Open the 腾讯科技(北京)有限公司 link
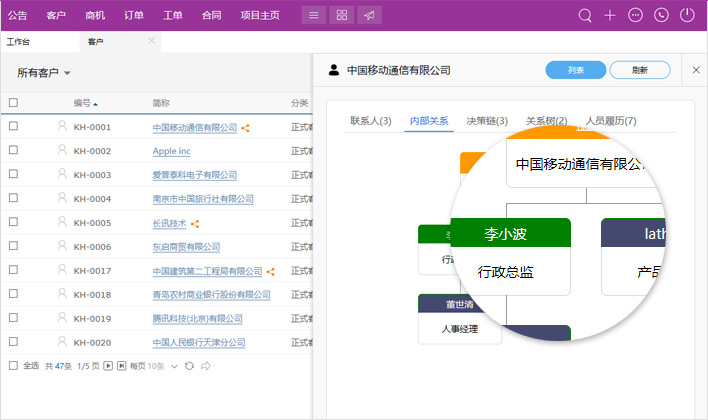The width and height of the screenshot is (708, 420). [197, 318]
